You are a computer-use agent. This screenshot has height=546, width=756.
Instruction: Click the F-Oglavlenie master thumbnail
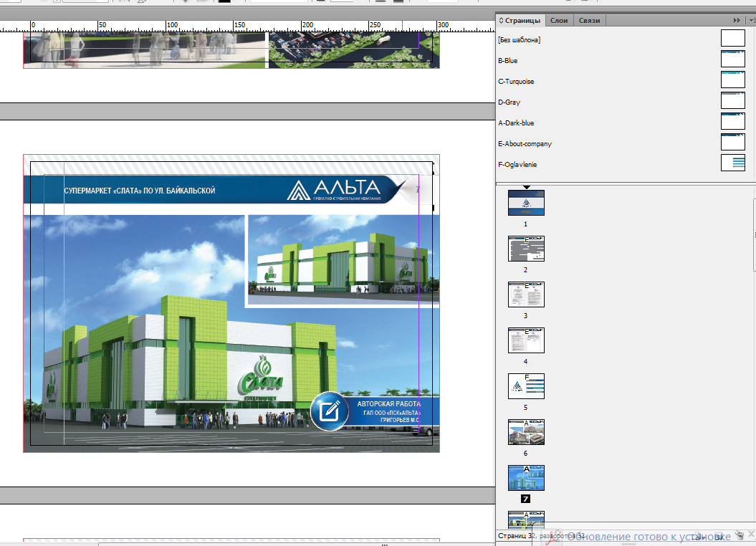(x=733, y=163)
